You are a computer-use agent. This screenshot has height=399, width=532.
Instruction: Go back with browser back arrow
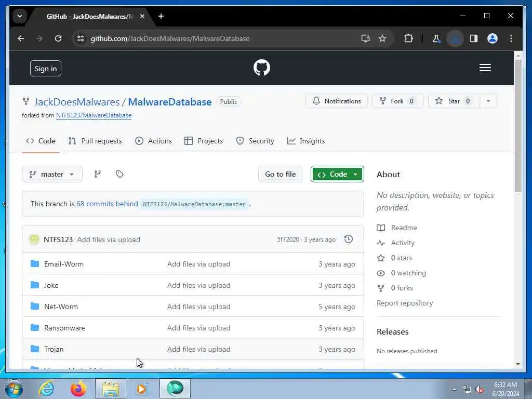21,38
